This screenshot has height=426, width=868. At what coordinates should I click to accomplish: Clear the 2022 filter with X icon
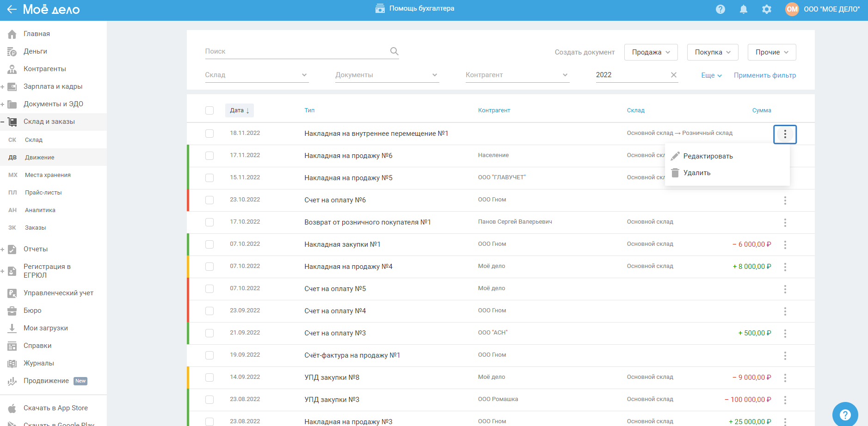pyautogui.click(x=673, y=75)
